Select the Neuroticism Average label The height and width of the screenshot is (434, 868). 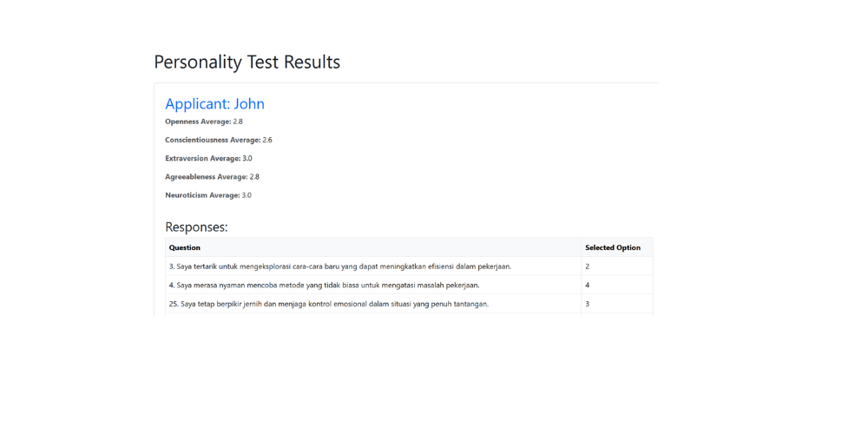202,195
